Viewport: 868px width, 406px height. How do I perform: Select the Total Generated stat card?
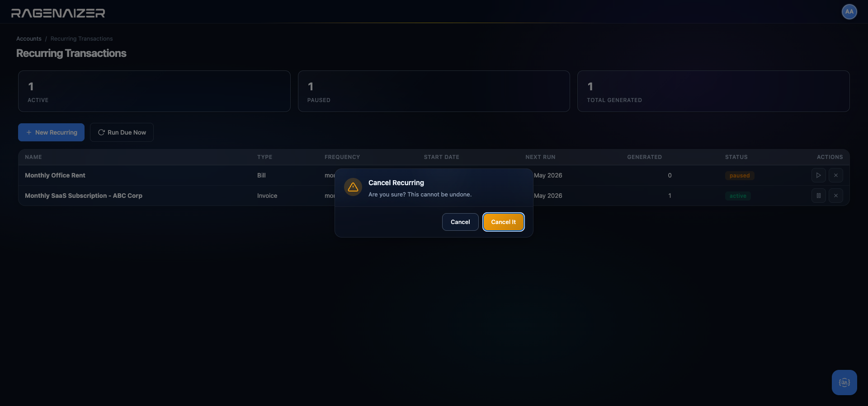pyautogui.click(x=713, y=91)
